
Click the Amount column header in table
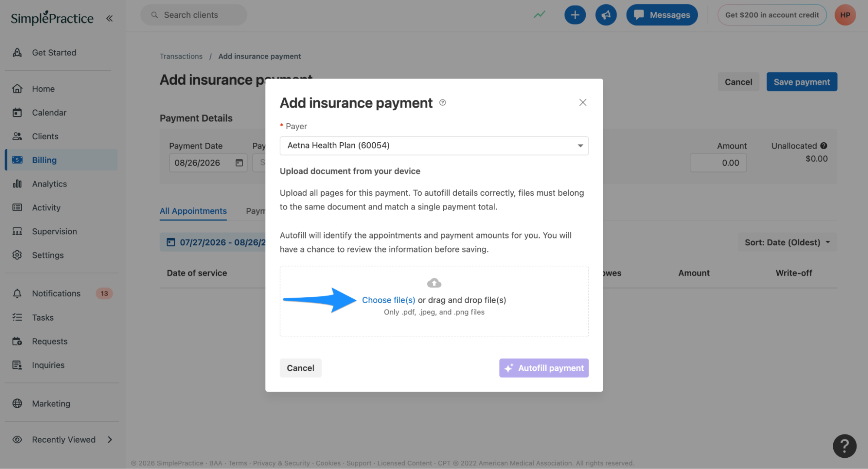[x=694, y=273]
